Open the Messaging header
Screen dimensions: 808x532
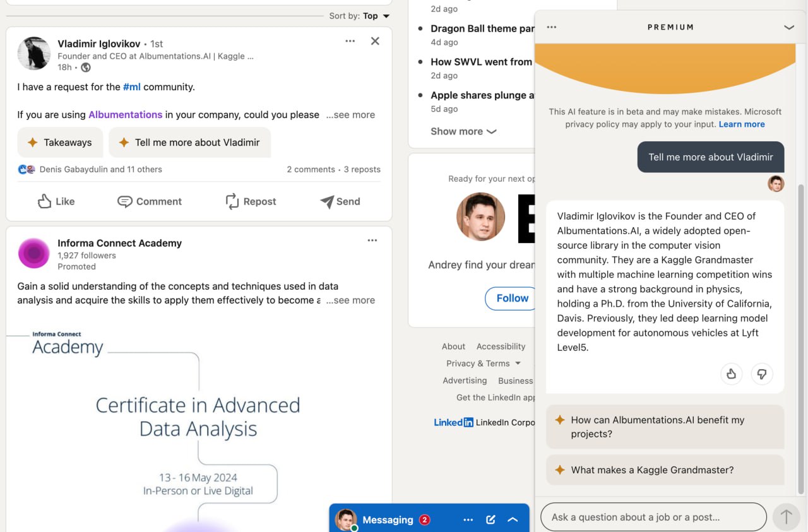429,518
